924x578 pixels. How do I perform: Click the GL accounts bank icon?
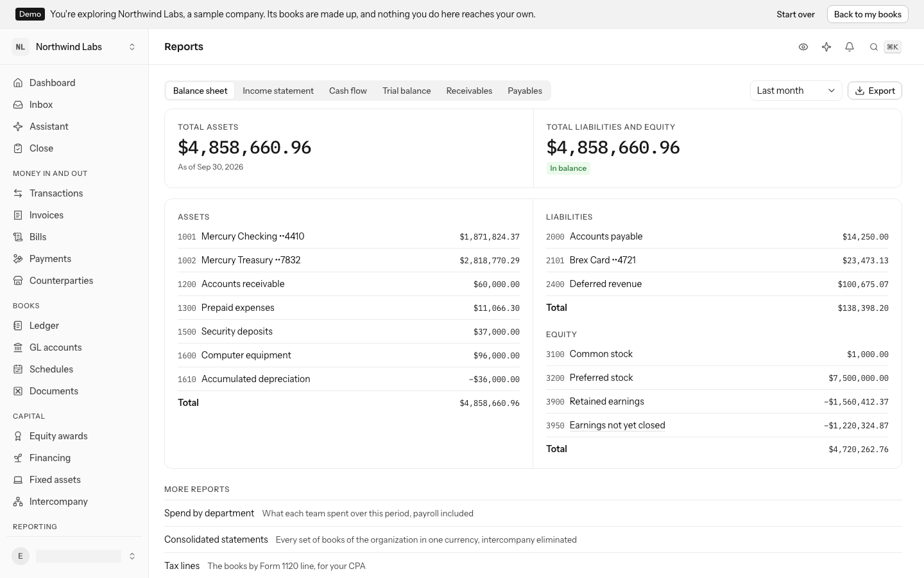point(18,347)
